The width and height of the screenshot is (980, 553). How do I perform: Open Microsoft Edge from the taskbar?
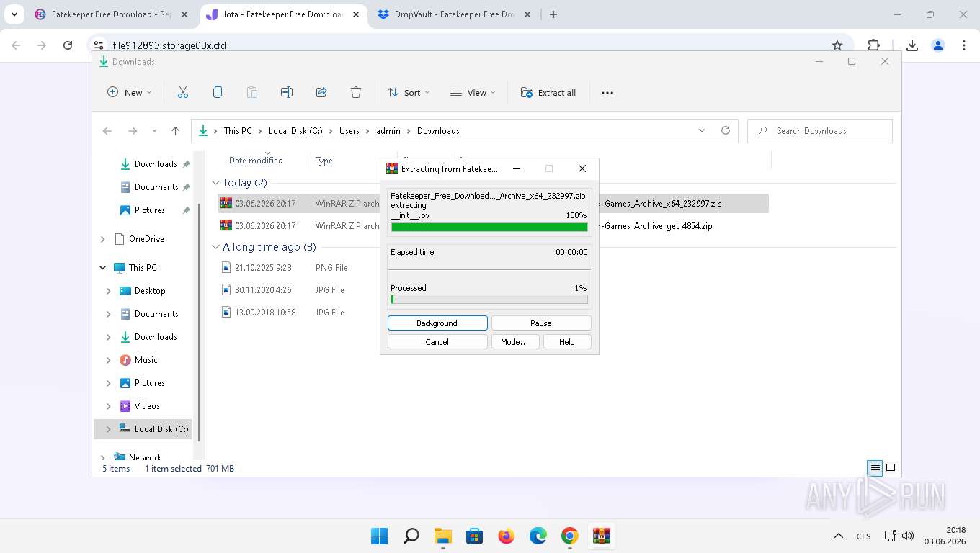tap(538, 536)
